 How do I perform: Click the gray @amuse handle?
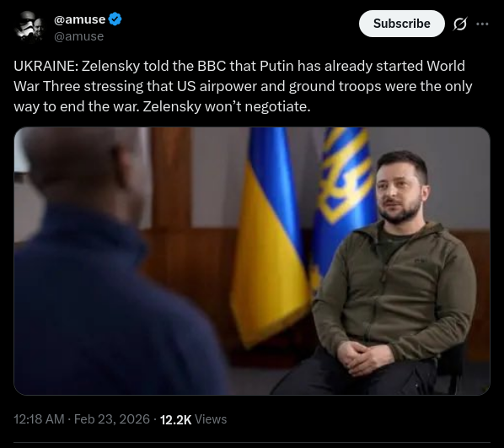click(78, 36)
